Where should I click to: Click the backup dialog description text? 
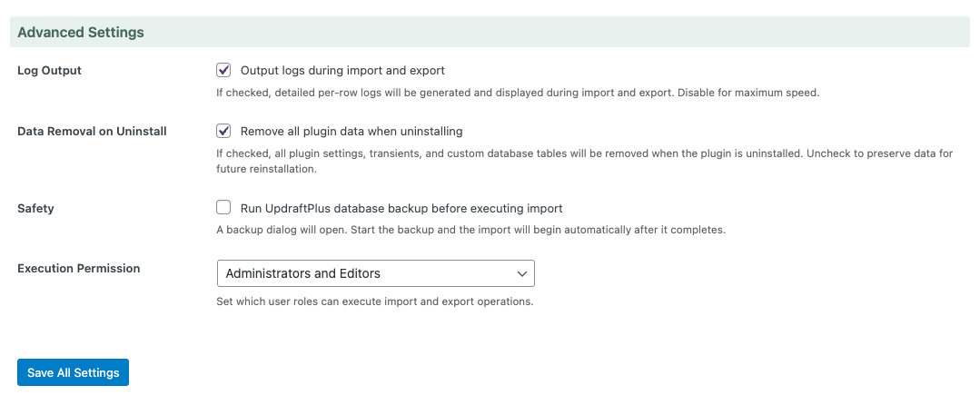[470, 230]
